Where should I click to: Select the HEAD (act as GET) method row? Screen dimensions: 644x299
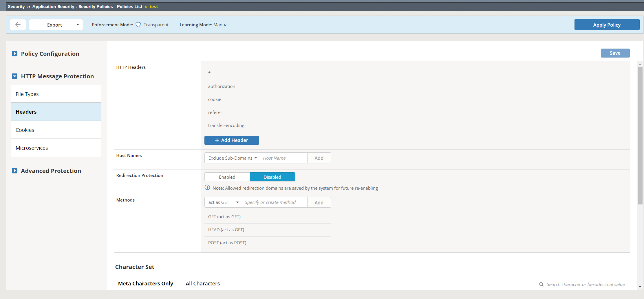[x=268, y=230]
